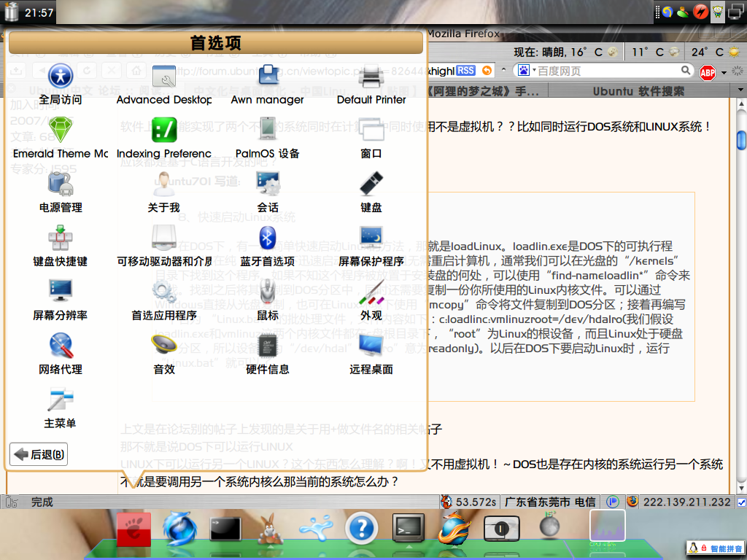Open the Baidu search engine dropdown
The width and height of the screenshot is (747, 560).
coord(527,71)
